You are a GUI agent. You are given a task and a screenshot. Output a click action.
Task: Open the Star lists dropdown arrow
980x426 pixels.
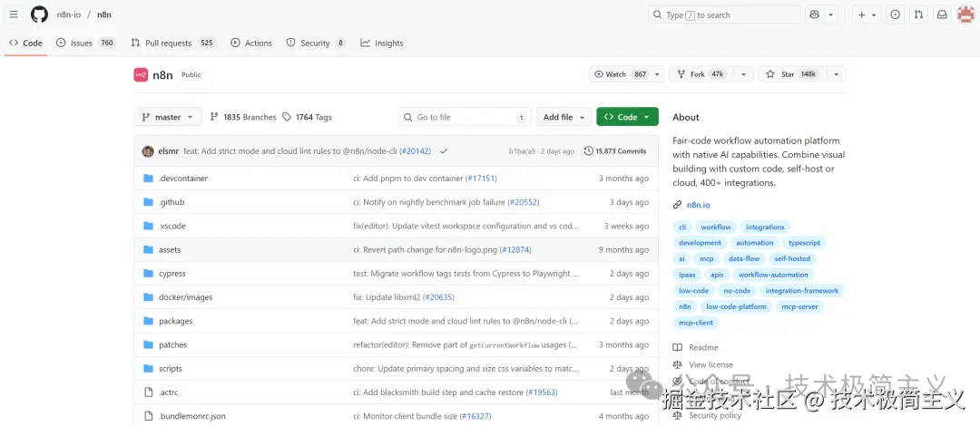point(836,74)
